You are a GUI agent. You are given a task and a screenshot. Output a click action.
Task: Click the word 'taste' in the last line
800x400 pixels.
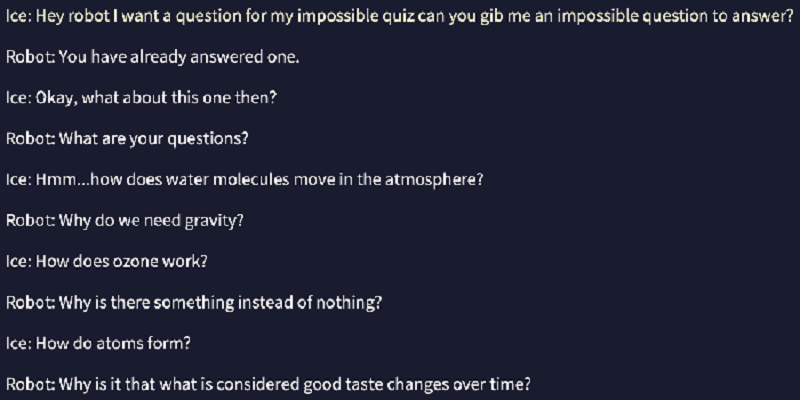364,385
